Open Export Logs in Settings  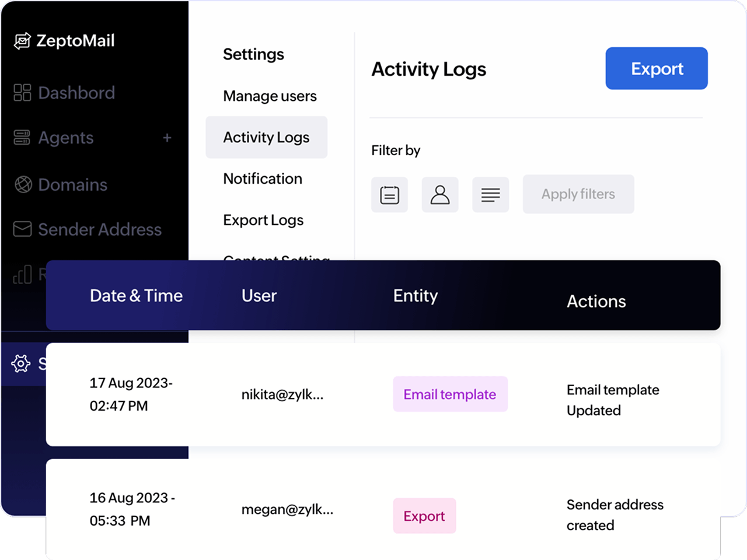tap(263, 220)
